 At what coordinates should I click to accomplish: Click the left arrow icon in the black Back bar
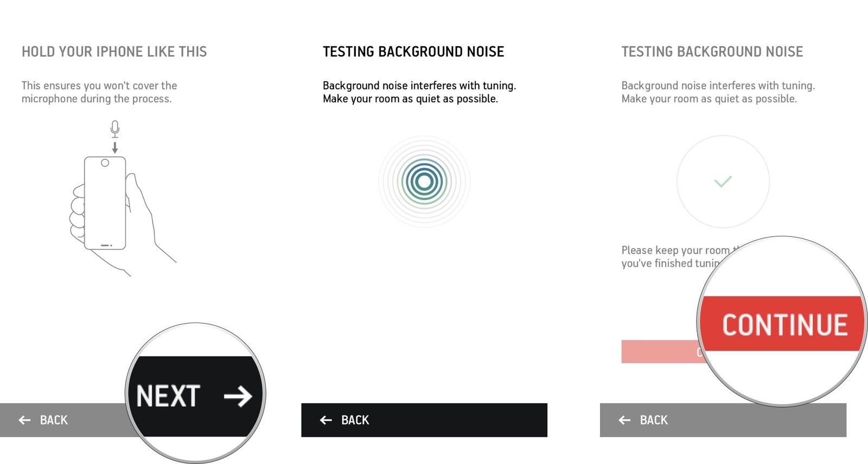click(x=326, y=420)
